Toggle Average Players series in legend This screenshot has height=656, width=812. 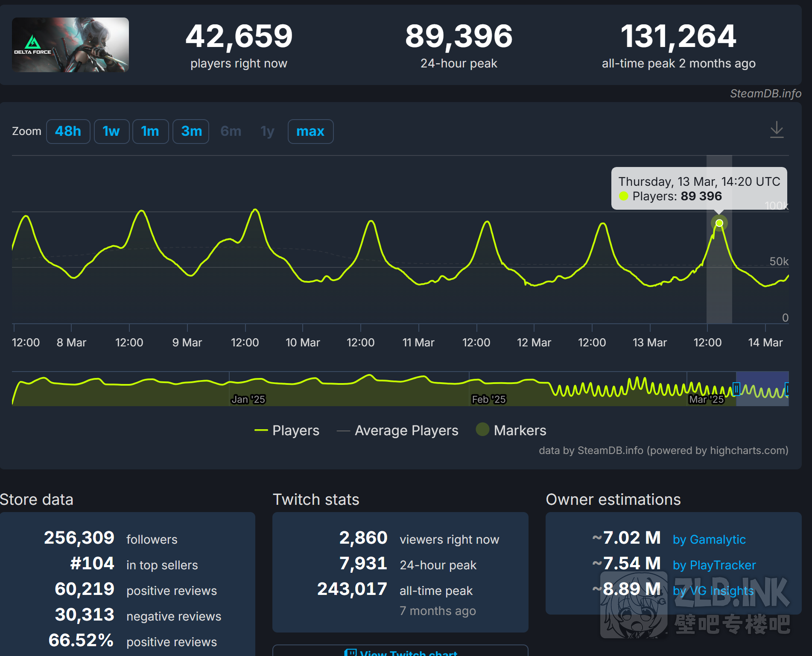(406, 430)
